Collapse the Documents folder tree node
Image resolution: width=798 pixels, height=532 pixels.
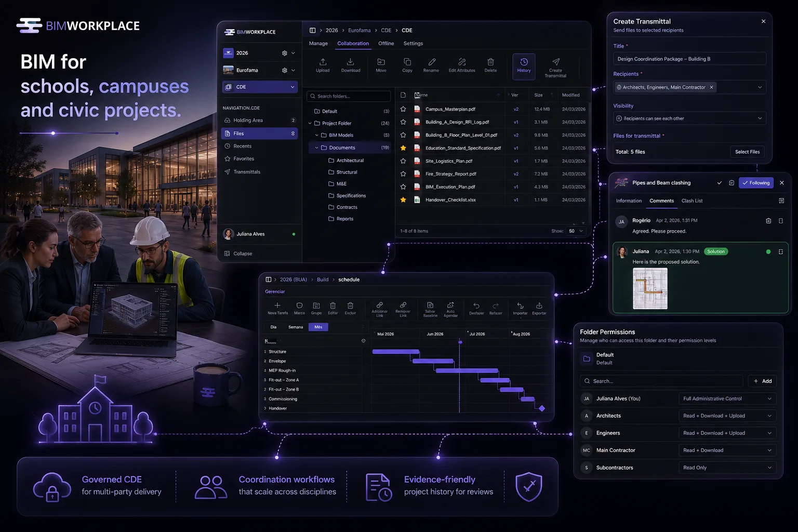click(317, 148)
